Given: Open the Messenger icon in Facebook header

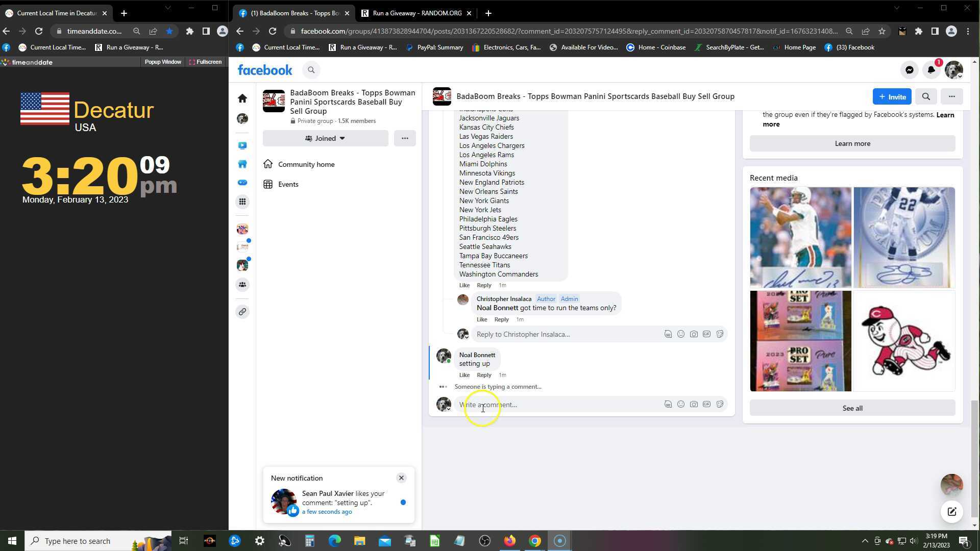Looking at the screenshot, I should [x=909, y=70].
